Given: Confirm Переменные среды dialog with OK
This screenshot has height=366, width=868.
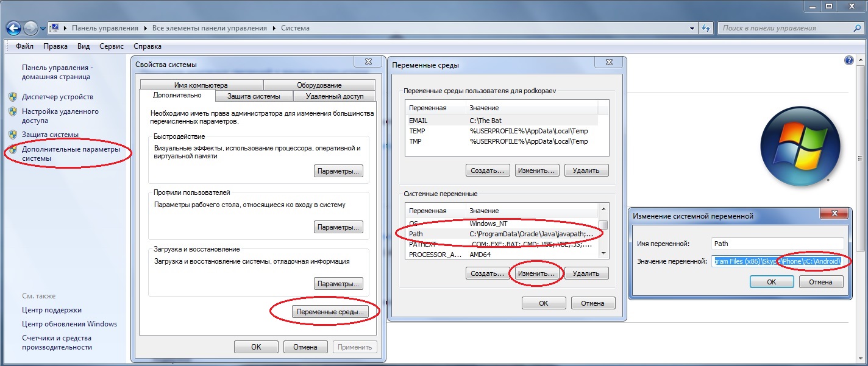Looking at the screenshot, I should click(x=544, y=303).
